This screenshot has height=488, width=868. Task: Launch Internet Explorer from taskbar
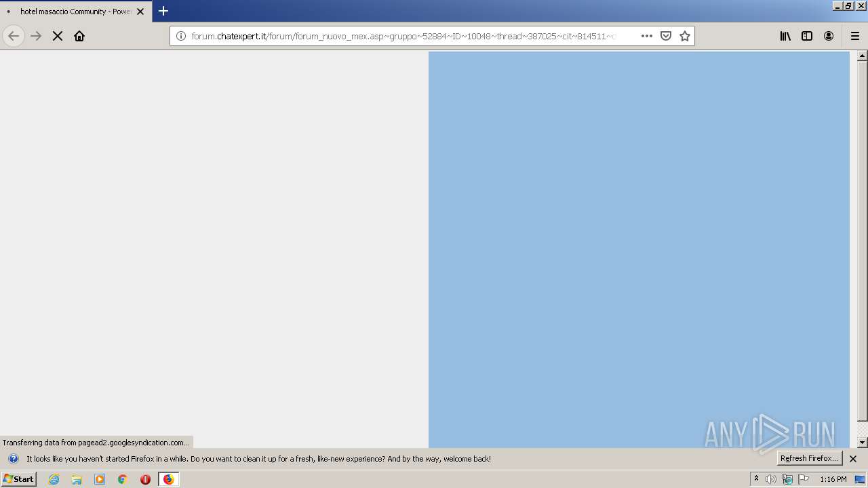tap(54, 479)
